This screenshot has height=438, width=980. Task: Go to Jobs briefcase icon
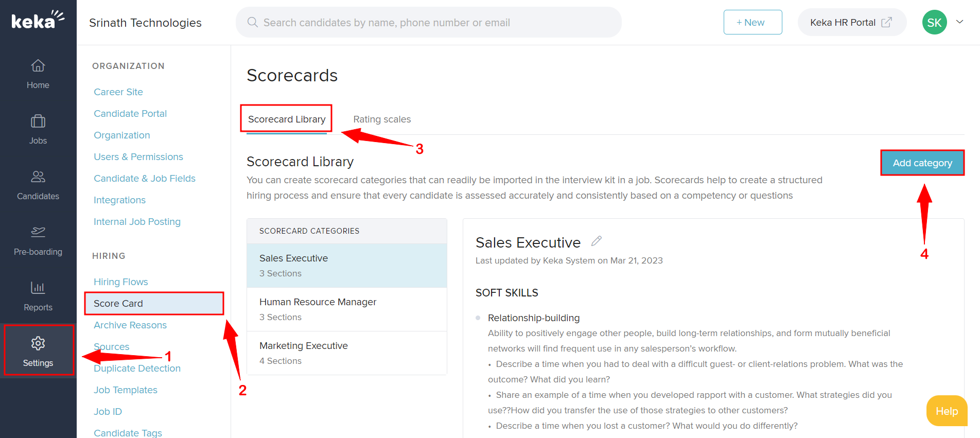point(38,122)
